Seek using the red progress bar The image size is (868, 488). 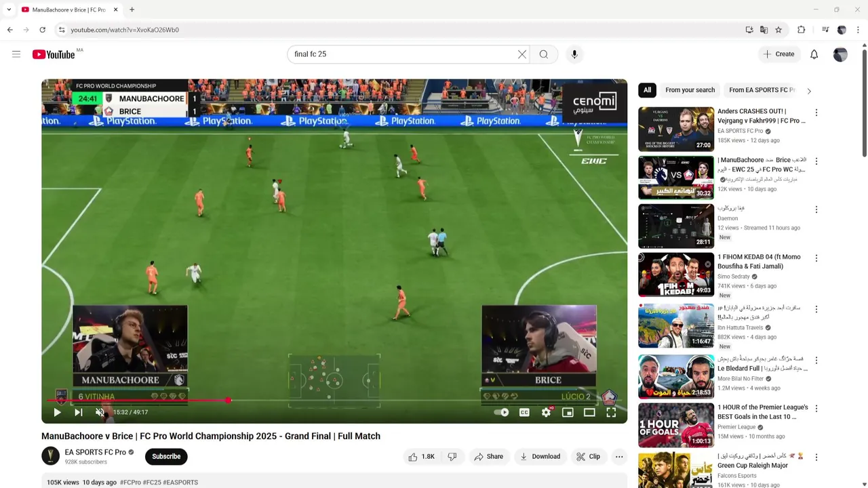click(x=334, y=401)
